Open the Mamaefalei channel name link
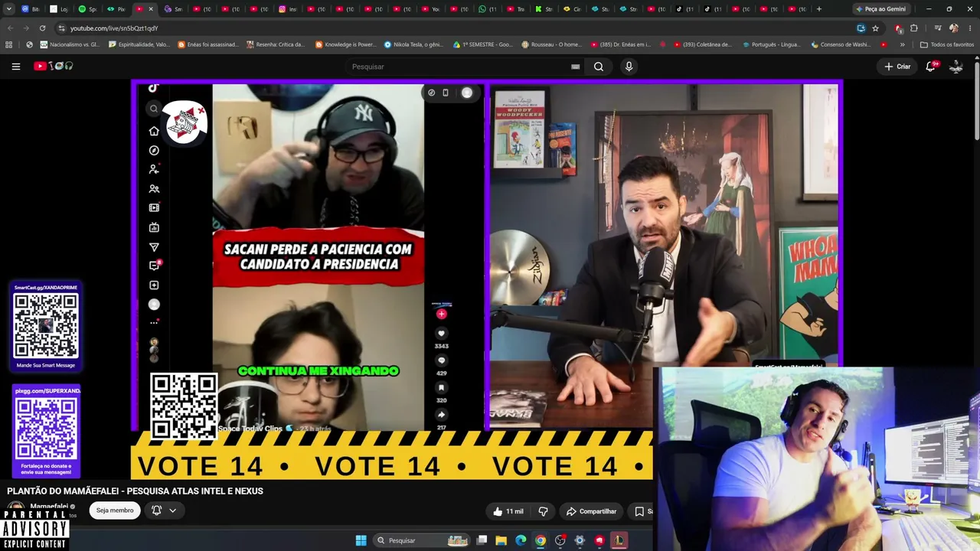Image resolution: width=980 pixels, height=551 pixels. point(49,507)
